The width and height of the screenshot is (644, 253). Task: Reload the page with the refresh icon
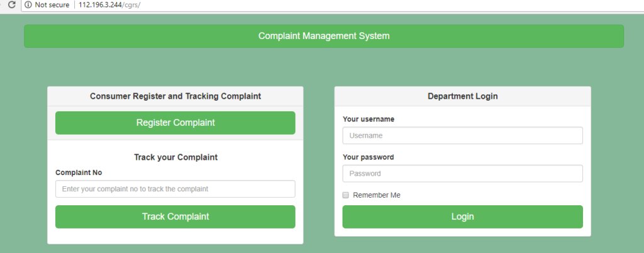point(12,5)
